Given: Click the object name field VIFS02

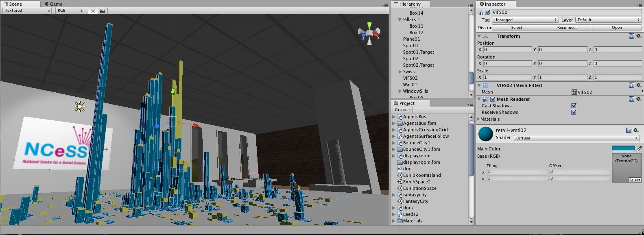Looking at the screenshot, I should pos(566,12).
